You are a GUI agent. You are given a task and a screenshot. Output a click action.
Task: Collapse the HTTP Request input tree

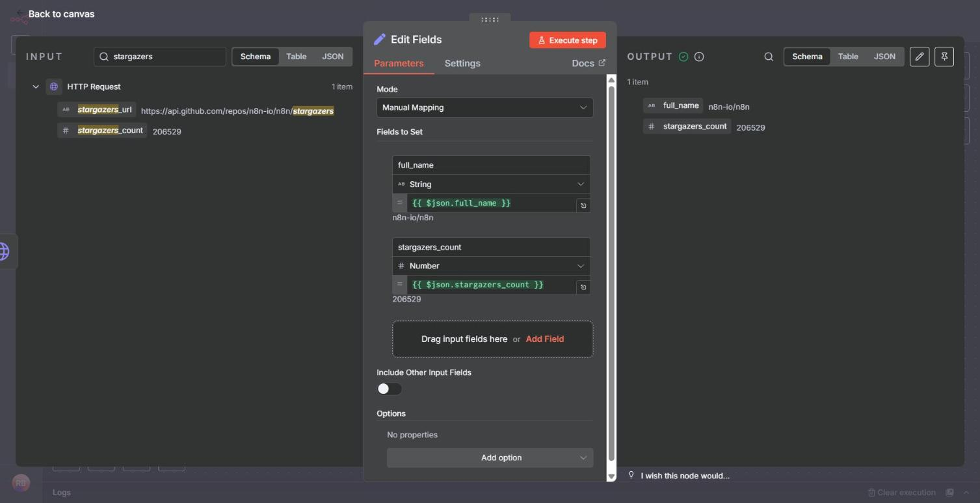pos(36,86)
